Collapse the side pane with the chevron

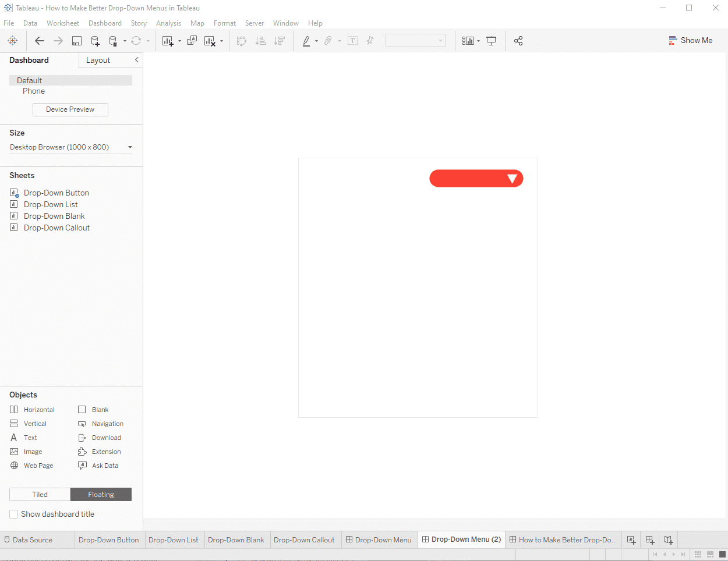137,60
